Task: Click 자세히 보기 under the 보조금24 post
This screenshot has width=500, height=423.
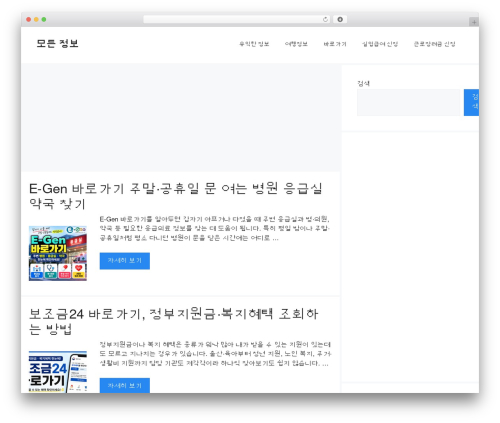Action: (125, 385)
